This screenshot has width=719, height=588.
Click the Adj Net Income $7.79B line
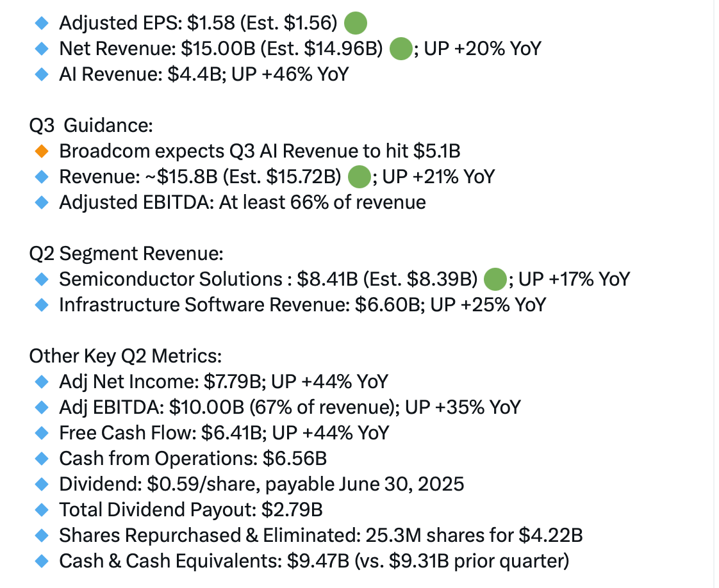click(224, 382)
